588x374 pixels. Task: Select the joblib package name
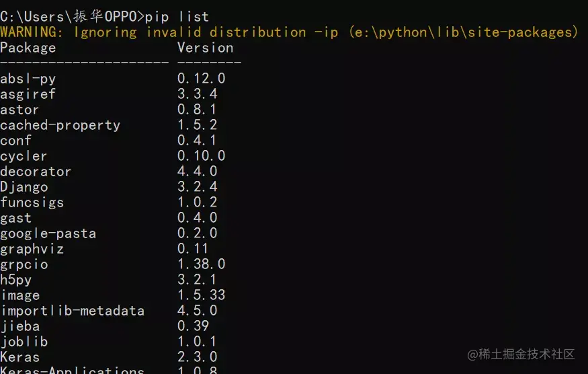pos(24,342)
